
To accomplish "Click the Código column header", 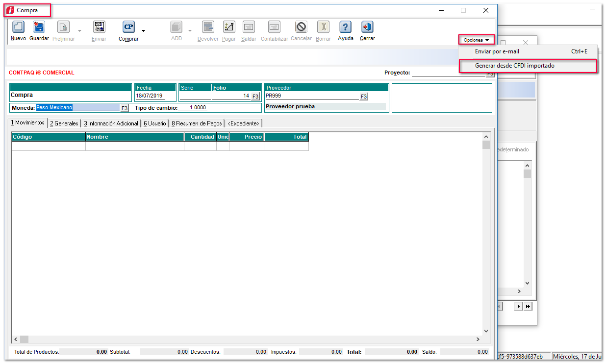I will (x=49, y=137).
